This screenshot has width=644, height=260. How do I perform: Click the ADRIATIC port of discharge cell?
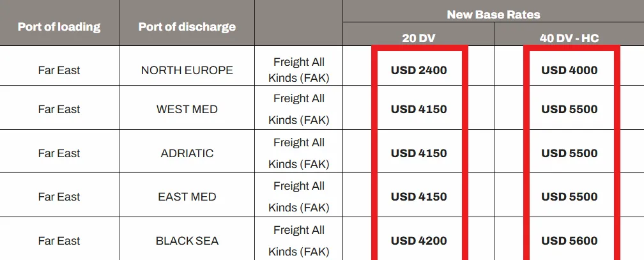[187, 153]
